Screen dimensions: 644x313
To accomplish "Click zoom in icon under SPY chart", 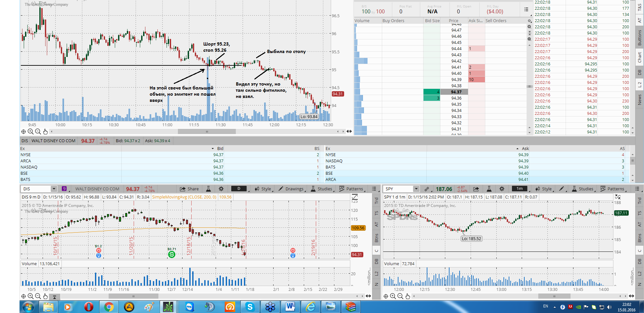I will tap(393, 296).
